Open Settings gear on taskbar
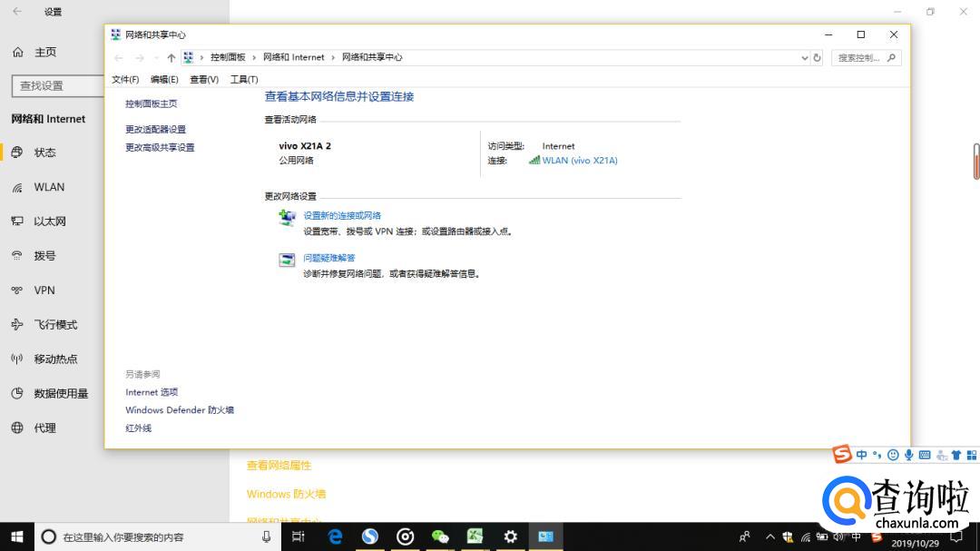The image size is (980, 551). tap(511, 536)
